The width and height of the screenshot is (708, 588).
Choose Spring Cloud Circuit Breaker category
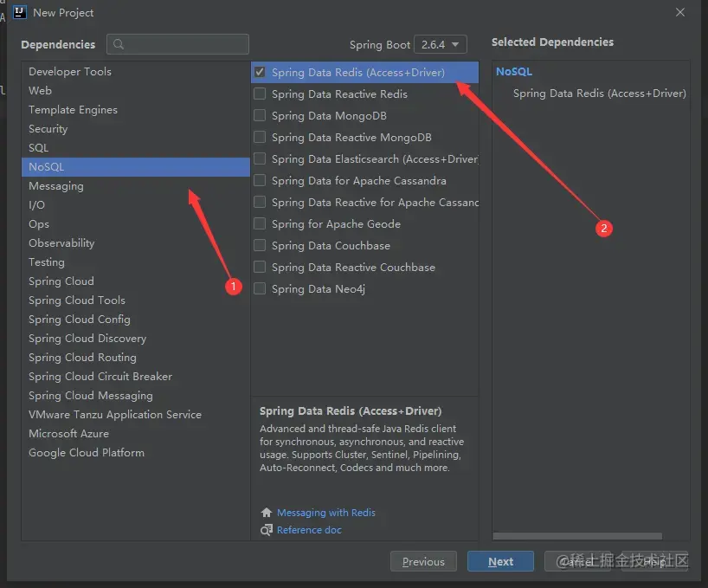136,376
